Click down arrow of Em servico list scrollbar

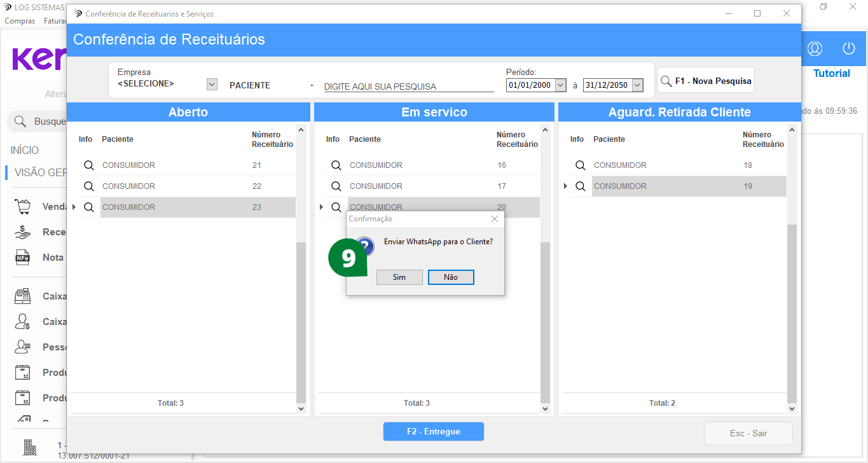(545, 408)
